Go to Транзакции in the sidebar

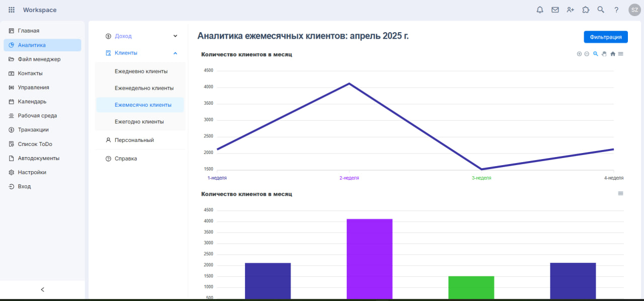click(x=33, y=130)
